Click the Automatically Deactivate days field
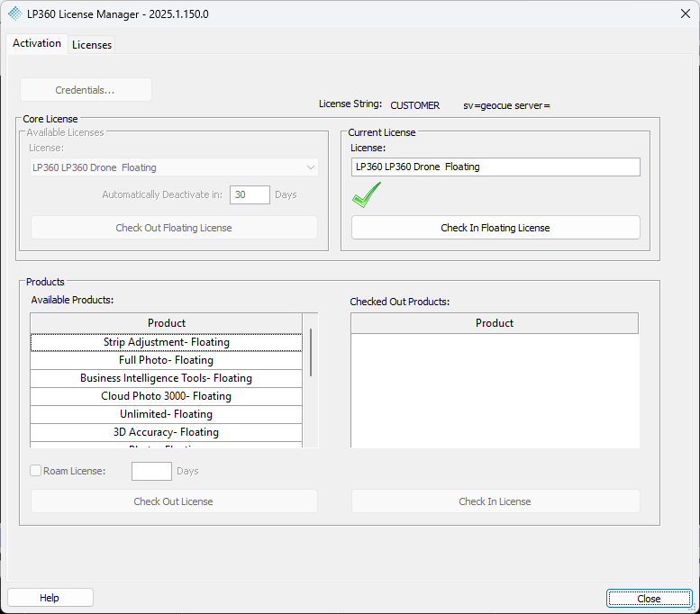Image resolution: width=700 pixels, height=614 pixels. 250,195
